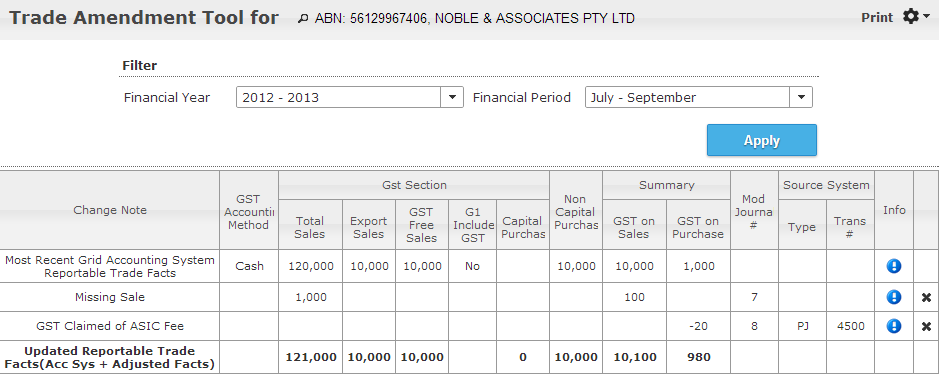
Task: Click the Source System group header
Action: coord(826,185)
